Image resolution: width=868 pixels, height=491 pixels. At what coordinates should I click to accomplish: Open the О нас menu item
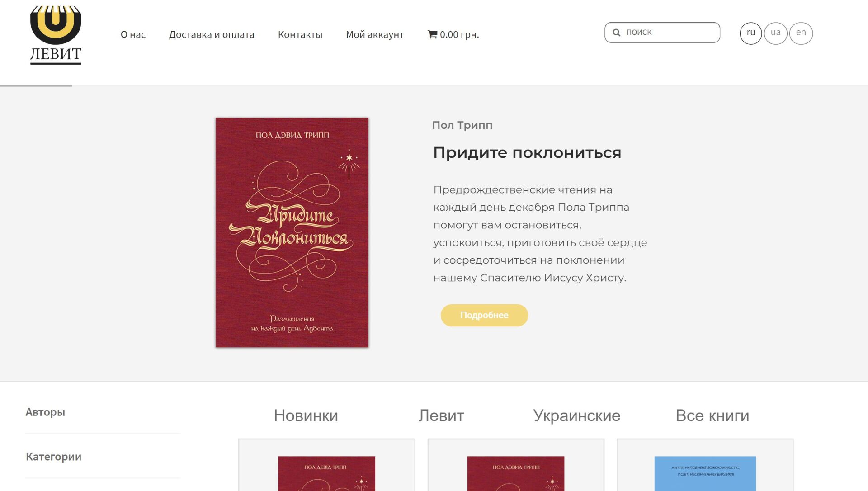pos(133,34)
